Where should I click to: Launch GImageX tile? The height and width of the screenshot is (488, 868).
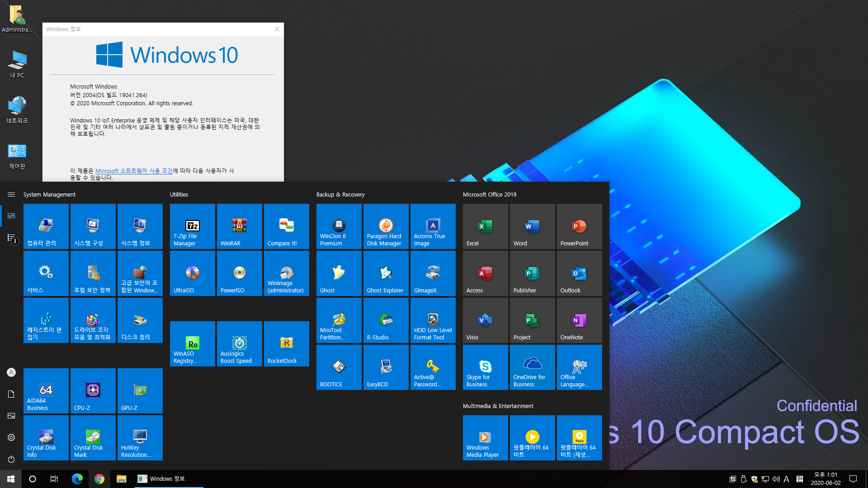tap(433, 273)
